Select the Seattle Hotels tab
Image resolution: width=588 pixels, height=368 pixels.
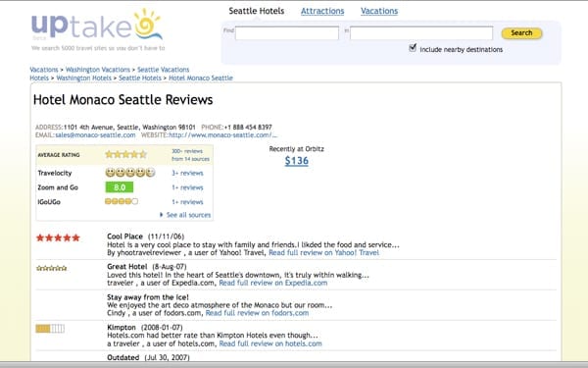click(257, 11)
